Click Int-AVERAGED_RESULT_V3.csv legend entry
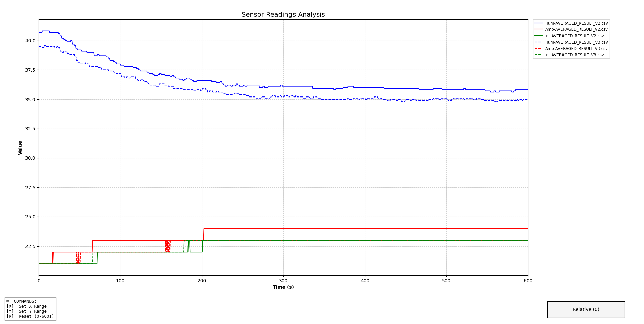The image size is (644, 324). (574, 55)
